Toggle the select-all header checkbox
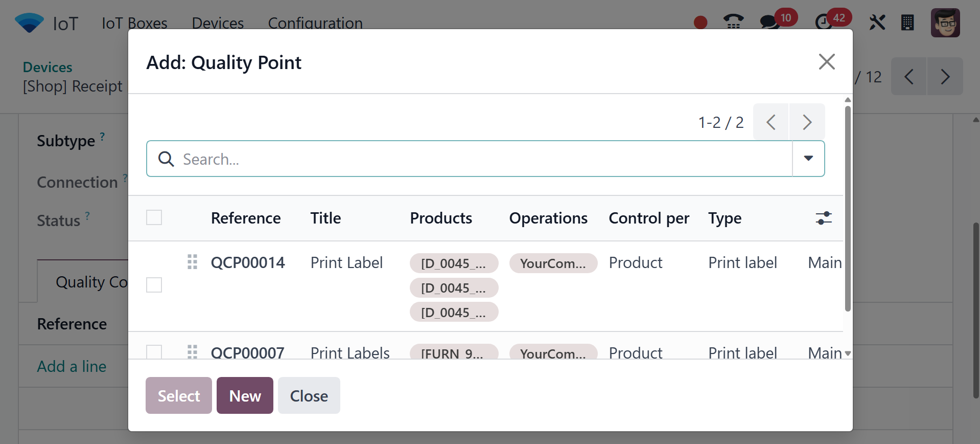Viewport: 980px width, 444px height. point(154,218)
